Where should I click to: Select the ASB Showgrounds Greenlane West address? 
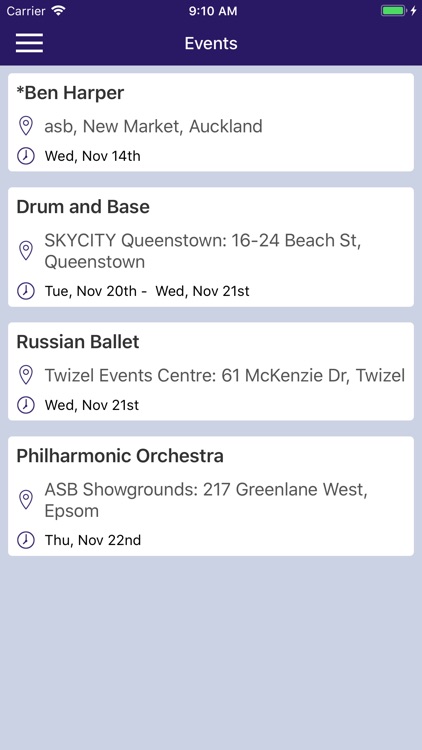point(206,500)
